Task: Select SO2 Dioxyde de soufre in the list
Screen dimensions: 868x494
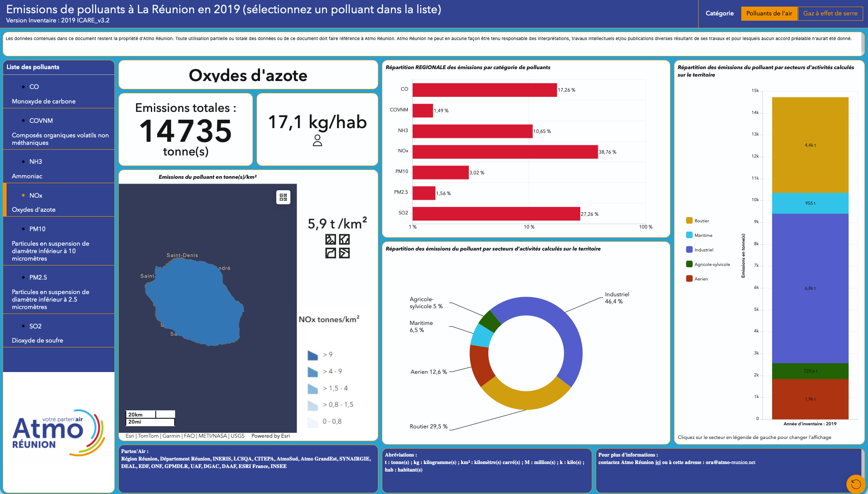Action: 59,331
